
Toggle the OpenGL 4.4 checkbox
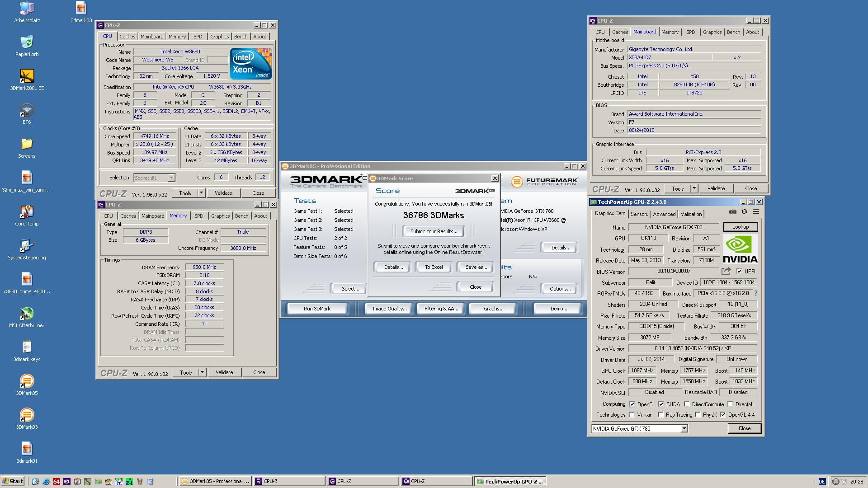coord(723,415)
